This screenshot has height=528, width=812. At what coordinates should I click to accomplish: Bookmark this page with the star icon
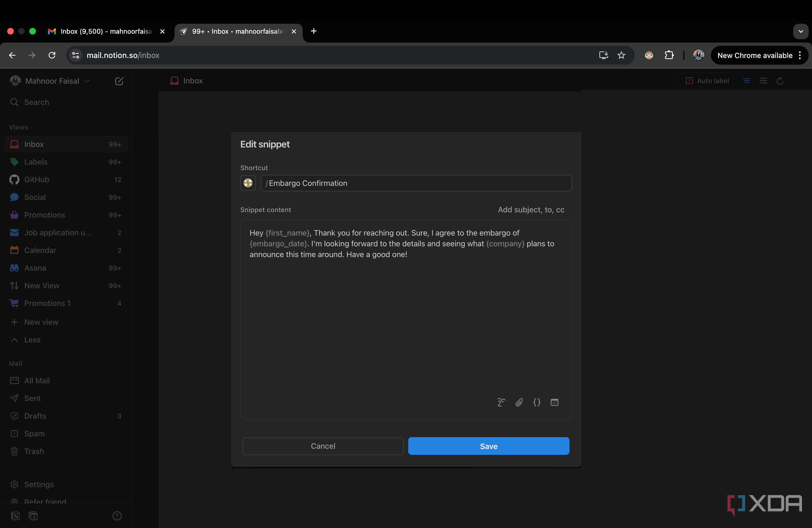click(621, 55)
